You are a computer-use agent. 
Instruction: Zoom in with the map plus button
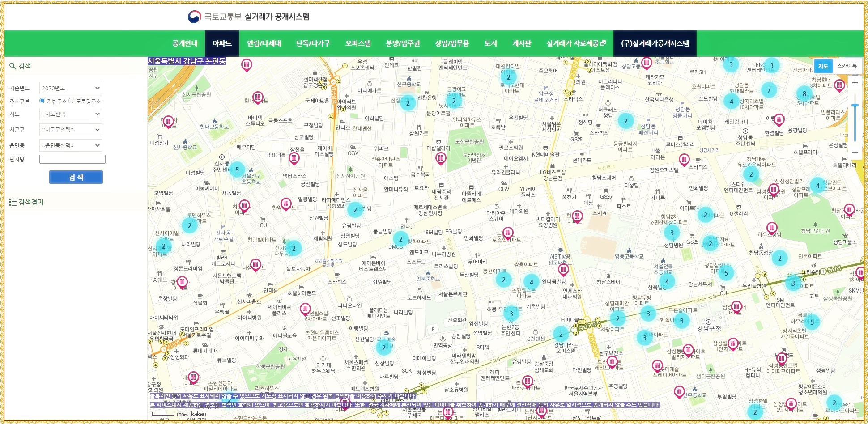tap(855, 83)
